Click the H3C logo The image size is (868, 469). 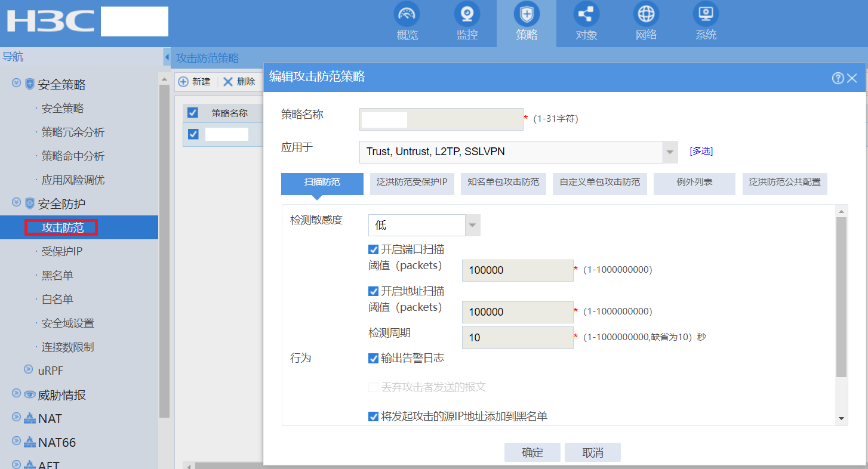51,21
